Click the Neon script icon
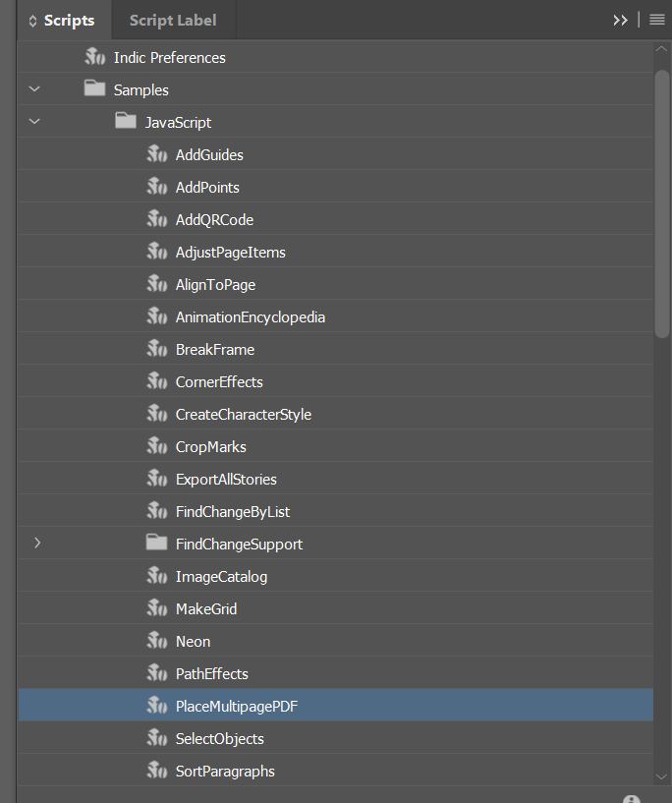Image resolution: width=672 pixels, height=803 pixels. point(157,641)
